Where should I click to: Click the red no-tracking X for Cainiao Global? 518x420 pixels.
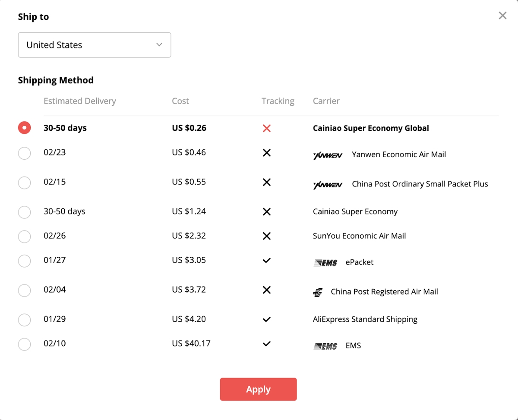pyautogui.click(x=267, y=128)
